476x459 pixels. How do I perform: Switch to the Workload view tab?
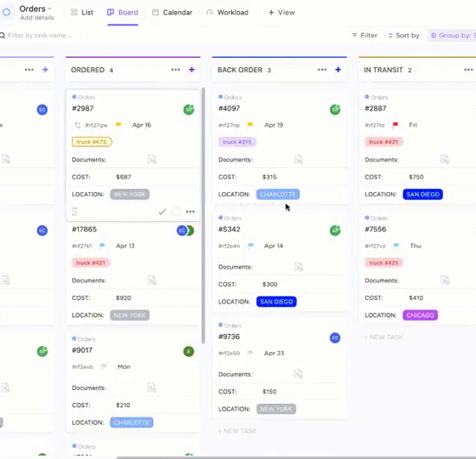coord(228,13)
